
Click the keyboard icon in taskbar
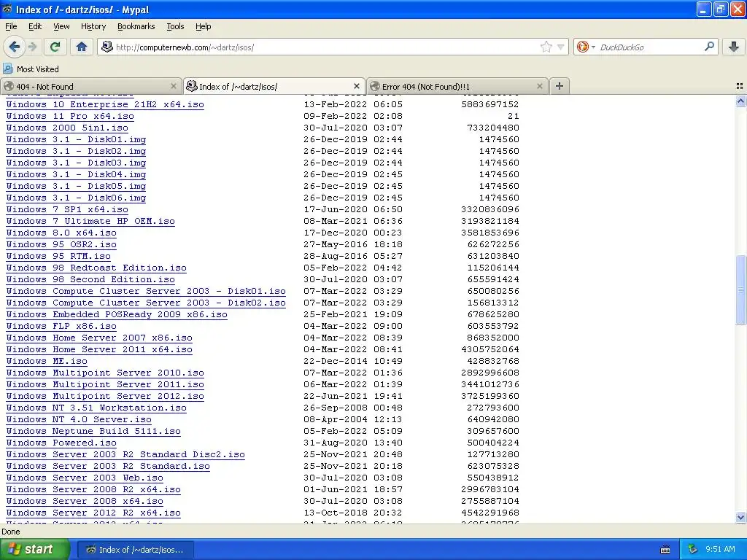pyautogui.click(x=665, y=550)
